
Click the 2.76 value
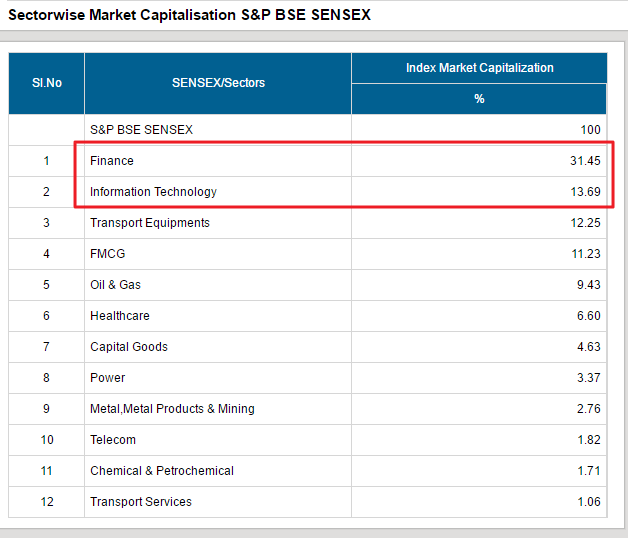[x=588, y=409]
